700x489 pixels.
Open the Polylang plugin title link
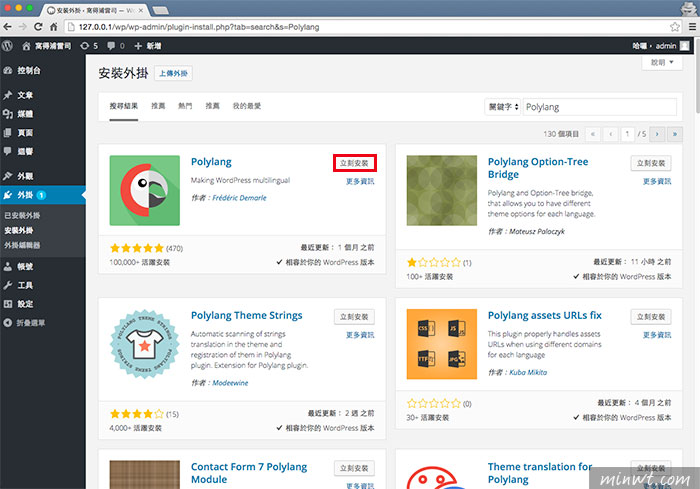click(x=211, y=162)
